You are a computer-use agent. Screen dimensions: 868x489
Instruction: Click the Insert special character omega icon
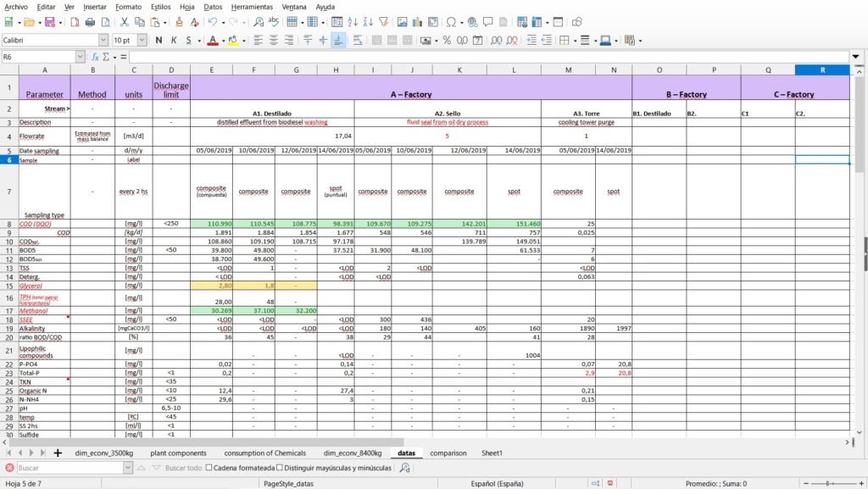tap(449, 22)
